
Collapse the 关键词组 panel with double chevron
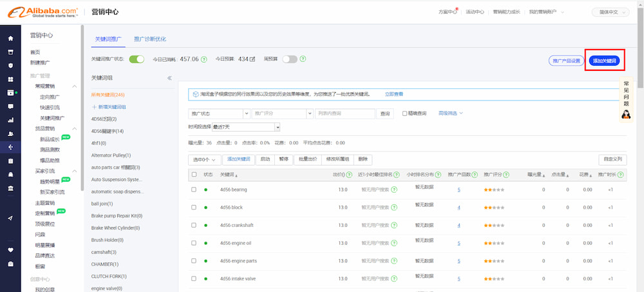[169, 78]
